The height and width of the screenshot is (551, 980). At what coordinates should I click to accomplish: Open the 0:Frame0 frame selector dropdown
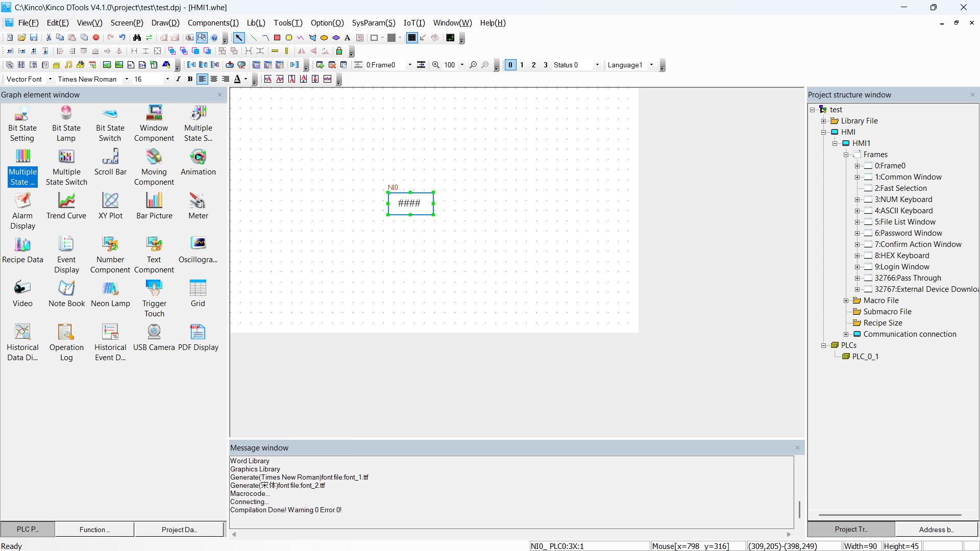click(x=409, y=65)
